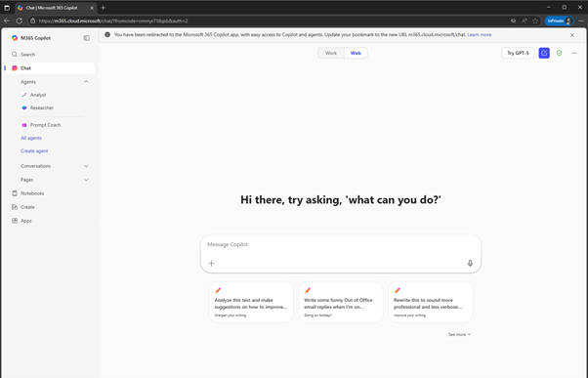Go back with the browser back arrow
The image size is (588, 378).
pos(7,21)
